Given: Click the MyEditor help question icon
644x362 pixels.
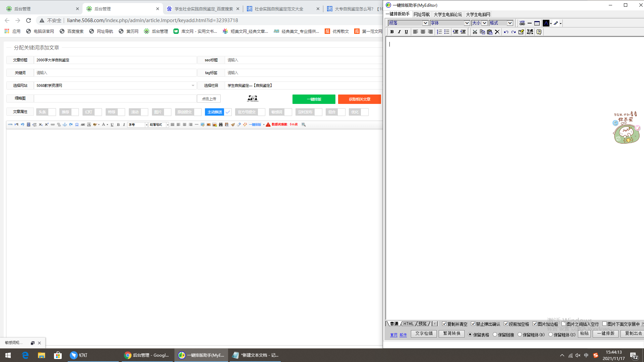Looking at the screenshot, I should point(539,32).
